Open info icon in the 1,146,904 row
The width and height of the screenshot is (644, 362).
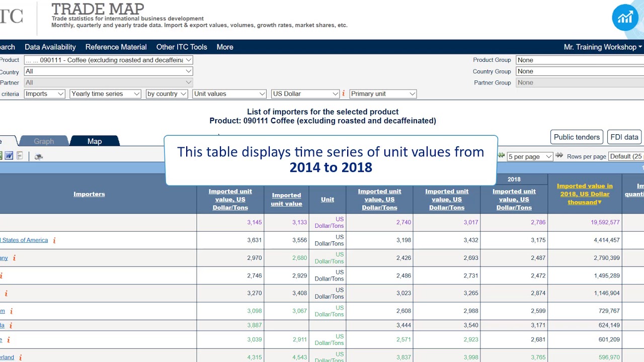point(6,293)
